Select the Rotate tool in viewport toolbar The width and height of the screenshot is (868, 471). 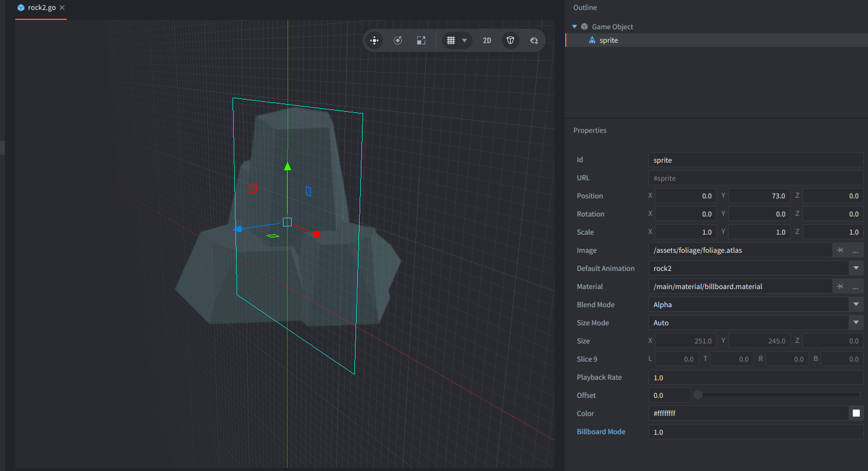pyautogui.click(x=398, y=40)
